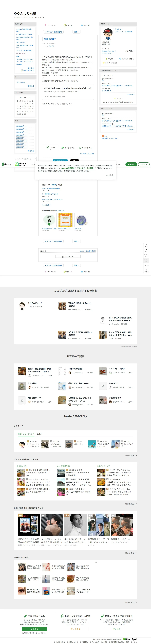Click 前へ arrow in floating side panel
The height and width of the screenshot is (644, 151).
click(146, 251)
